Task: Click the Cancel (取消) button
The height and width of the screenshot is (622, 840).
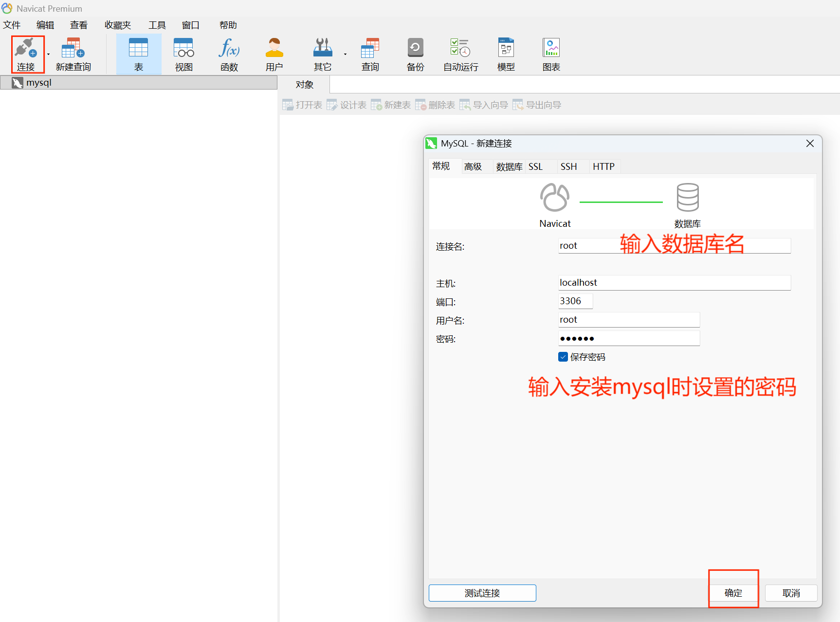Action: 791,593
